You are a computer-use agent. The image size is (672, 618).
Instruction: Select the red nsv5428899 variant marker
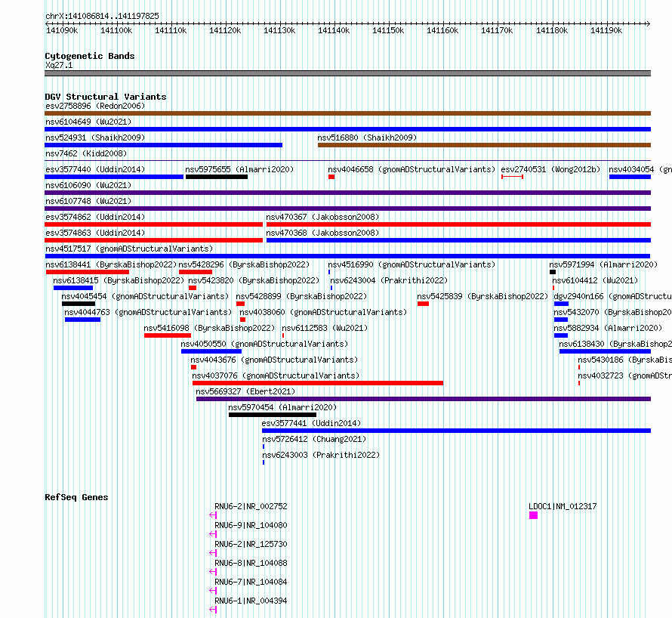point(240,304)
